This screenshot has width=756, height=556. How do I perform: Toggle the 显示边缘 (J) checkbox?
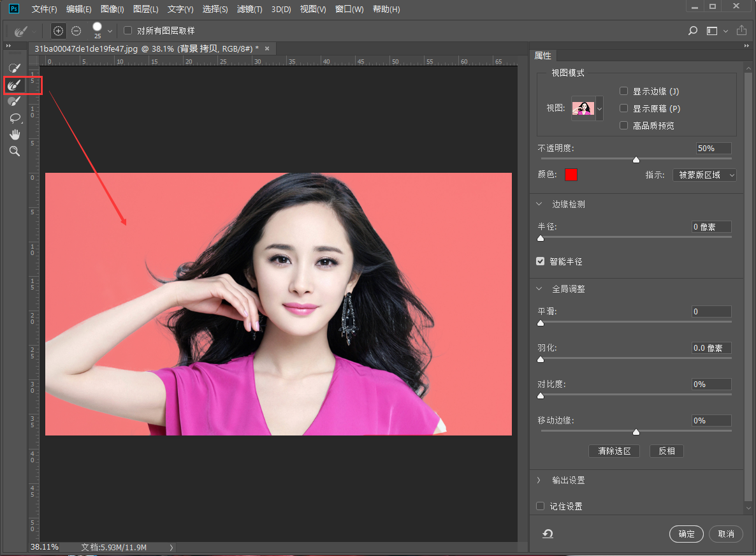[x=624, y=91]
